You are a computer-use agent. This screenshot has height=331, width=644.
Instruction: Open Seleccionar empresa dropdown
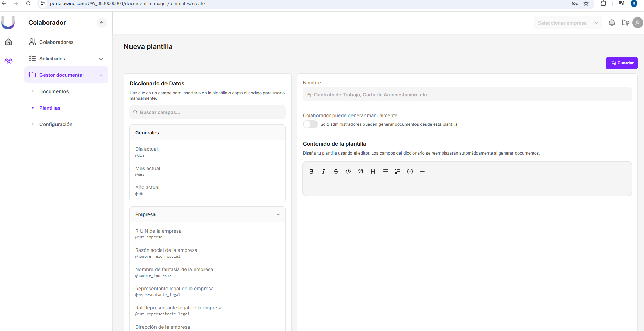click(568, 23)
